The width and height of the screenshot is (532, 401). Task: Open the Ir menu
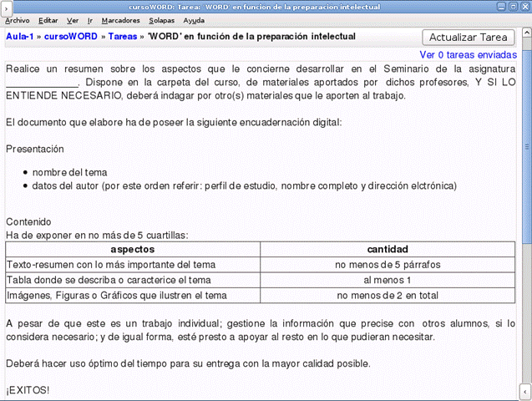(x=89, y=20)
